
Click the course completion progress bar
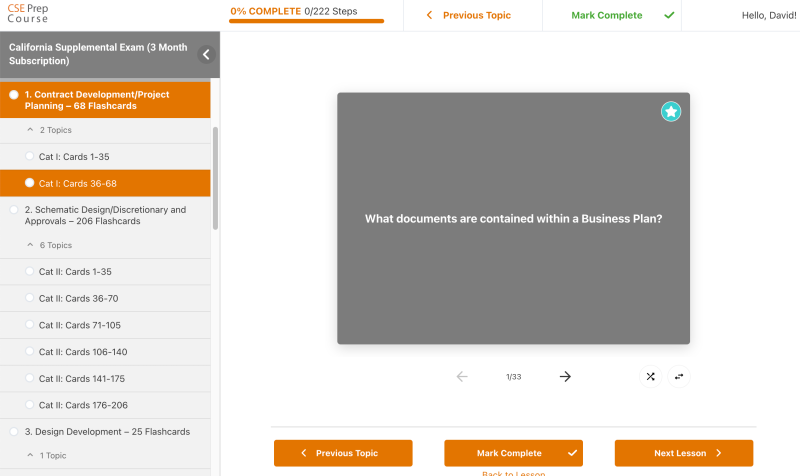coord(292,20)
